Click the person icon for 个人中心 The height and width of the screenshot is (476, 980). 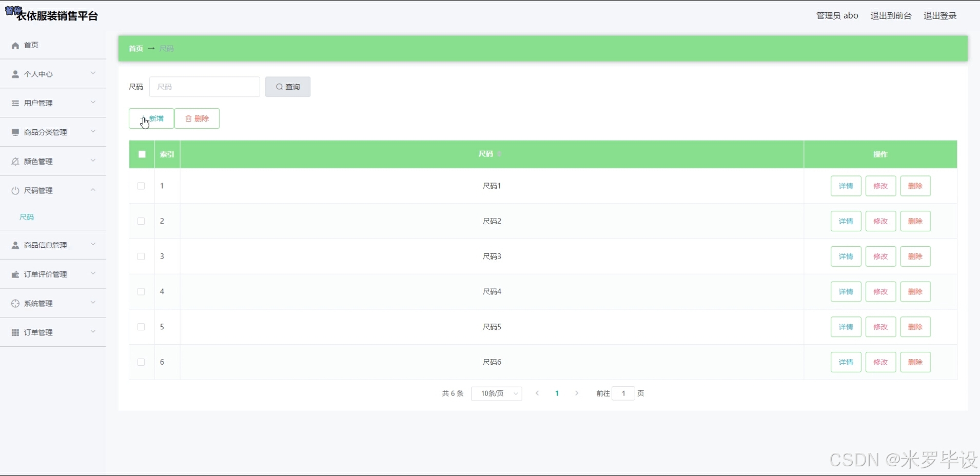point(15,74)
